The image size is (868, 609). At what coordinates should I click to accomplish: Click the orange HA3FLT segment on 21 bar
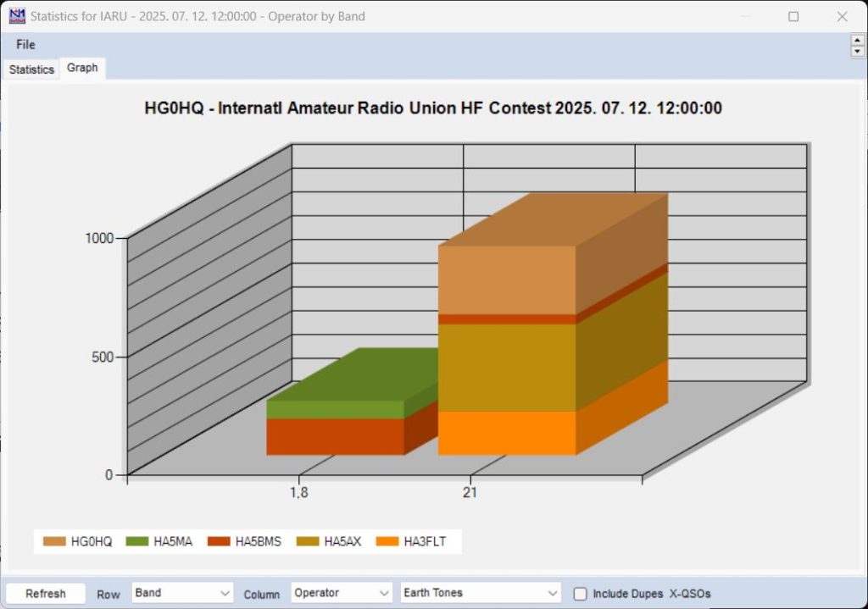(507, 433)
